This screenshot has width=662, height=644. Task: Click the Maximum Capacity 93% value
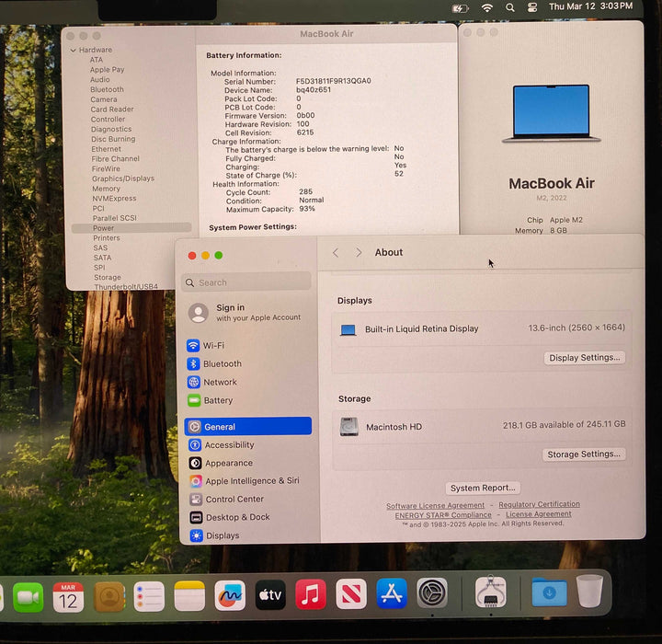(307, 209)
